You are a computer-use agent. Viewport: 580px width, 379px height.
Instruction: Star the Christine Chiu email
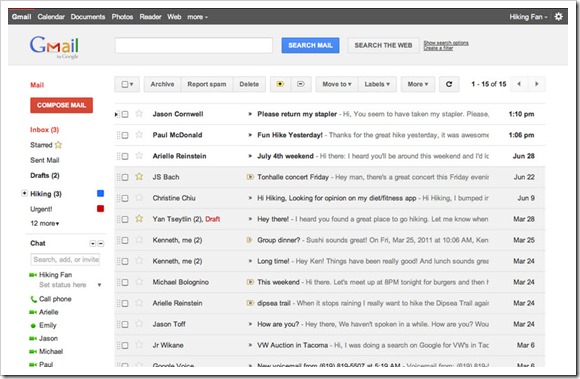139,198
